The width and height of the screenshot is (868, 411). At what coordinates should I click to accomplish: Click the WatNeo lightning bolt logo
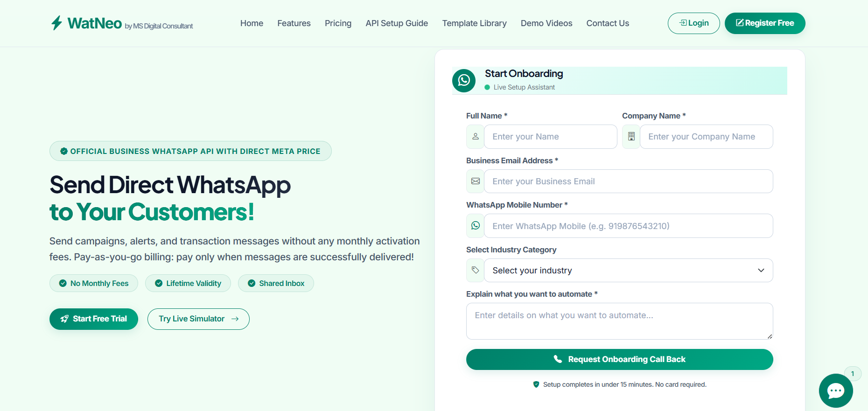56,23
